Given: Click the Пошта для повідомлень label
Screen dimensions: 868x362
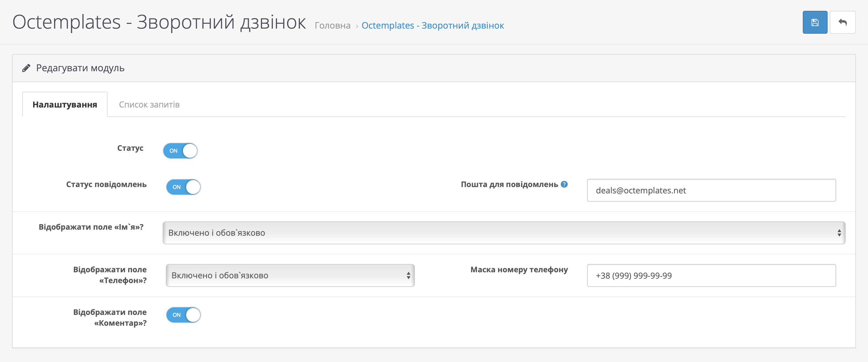Looking at the screenshot, I should 509,184.
